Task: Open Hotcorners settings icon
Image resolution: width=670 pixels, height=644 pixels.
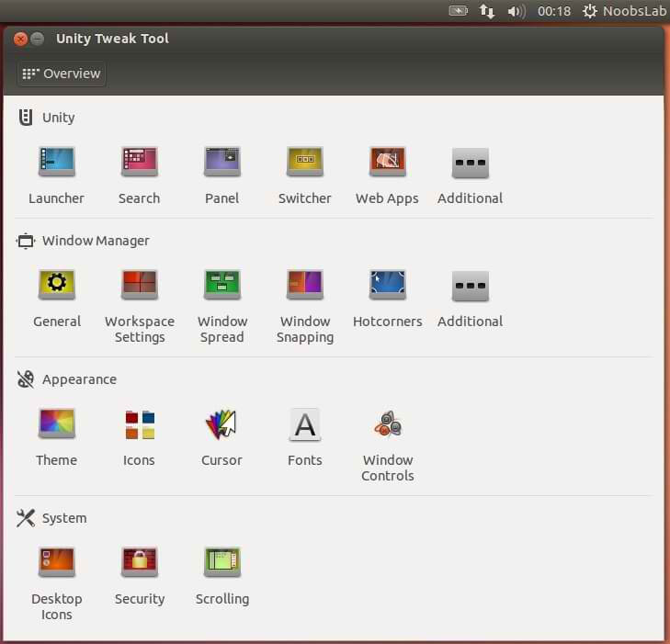Action: (388, 286)
